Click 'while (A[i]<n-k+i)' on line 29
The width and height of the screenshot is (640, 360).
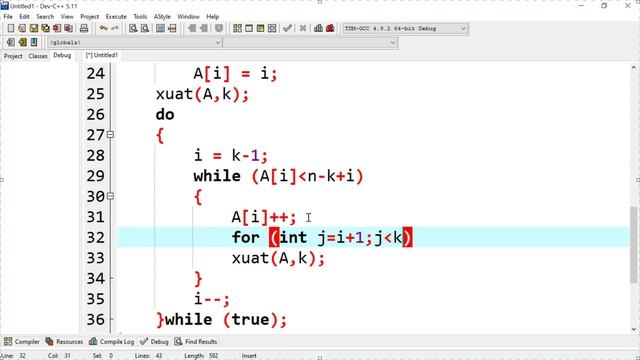278,176
